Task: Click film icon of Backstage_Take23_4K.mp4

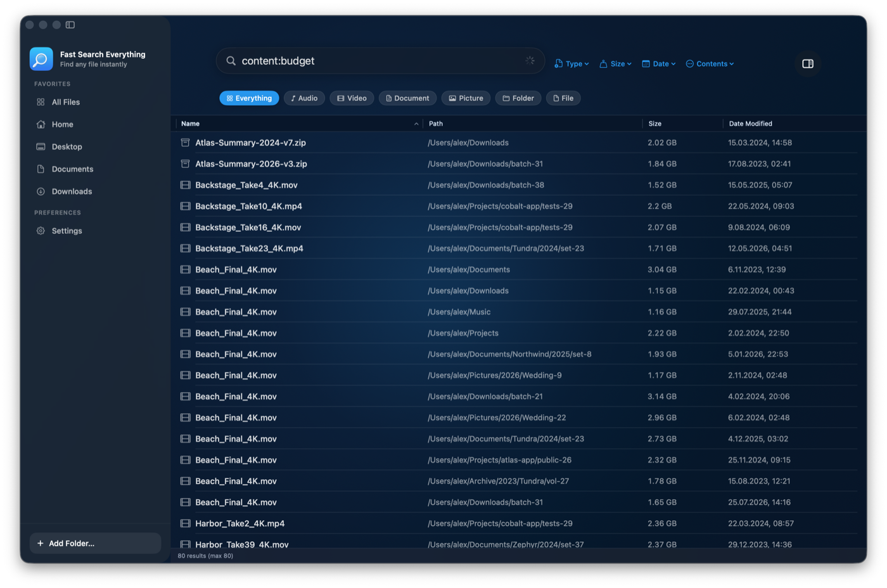Action: coord(185,248)
